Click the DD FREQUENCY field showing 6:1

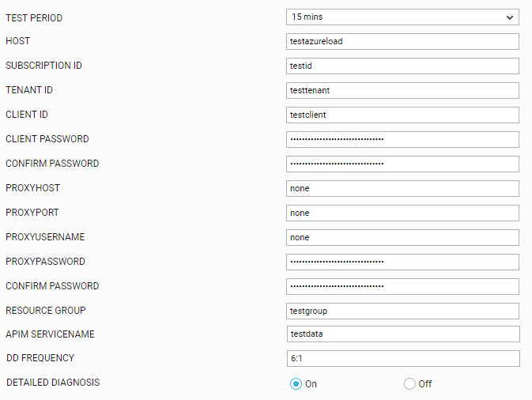point(403,358)
